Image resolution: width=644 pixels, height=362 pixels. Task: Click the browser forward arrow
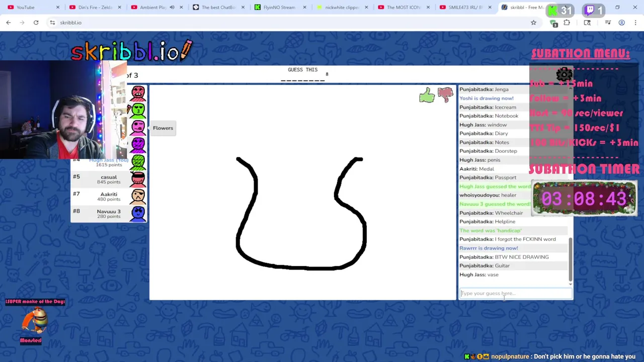(22, 23)
